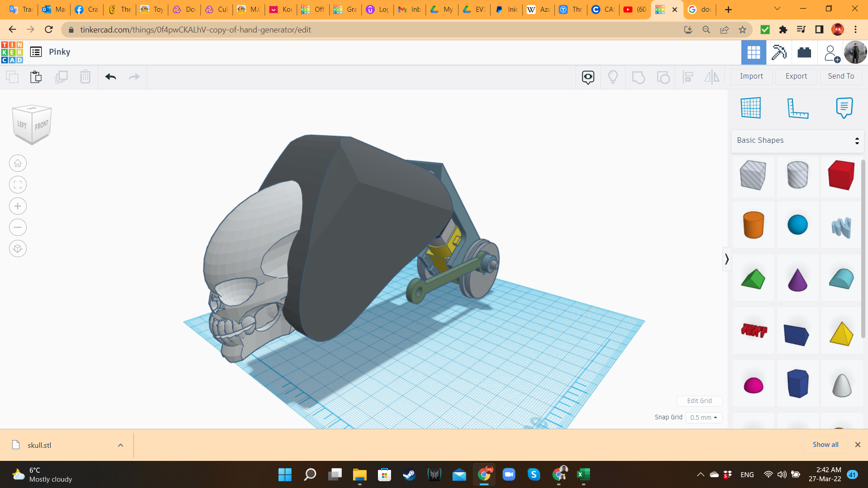Open the Workplane tool
The height and width of the screenshot is (488, 868).
(x=750, y=108)
